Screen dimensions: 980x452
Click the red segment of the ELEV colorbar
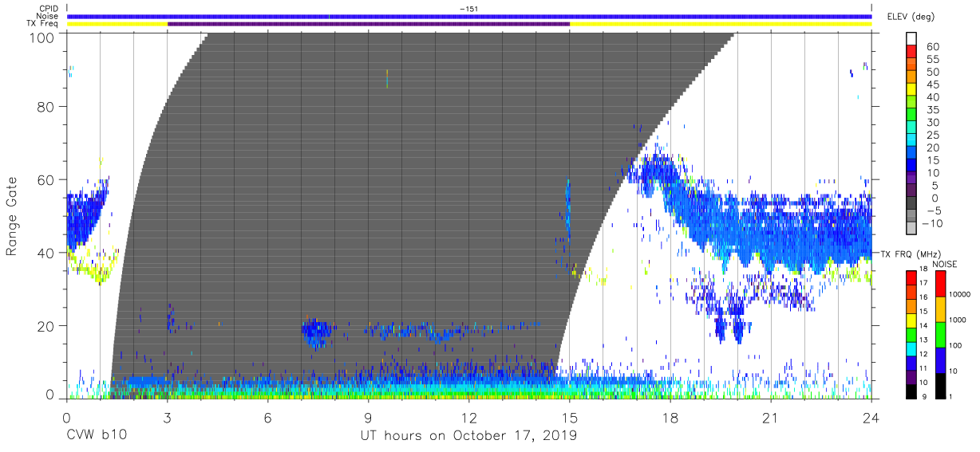tap(911, 51)
